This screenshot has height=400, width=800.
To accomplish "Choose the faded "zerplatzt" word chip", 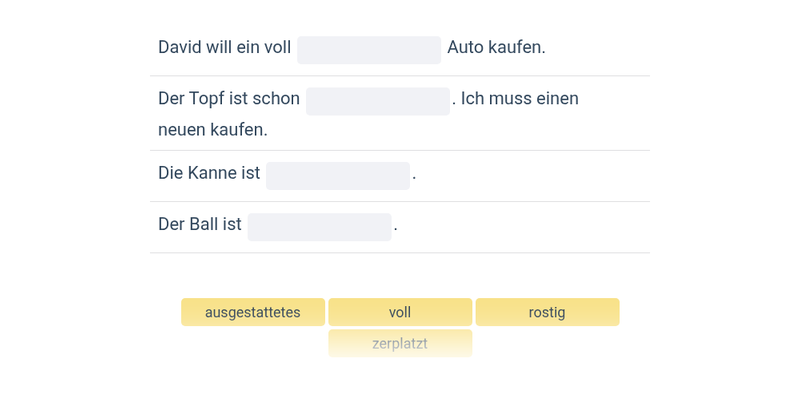I will click(x=400, y=343).
